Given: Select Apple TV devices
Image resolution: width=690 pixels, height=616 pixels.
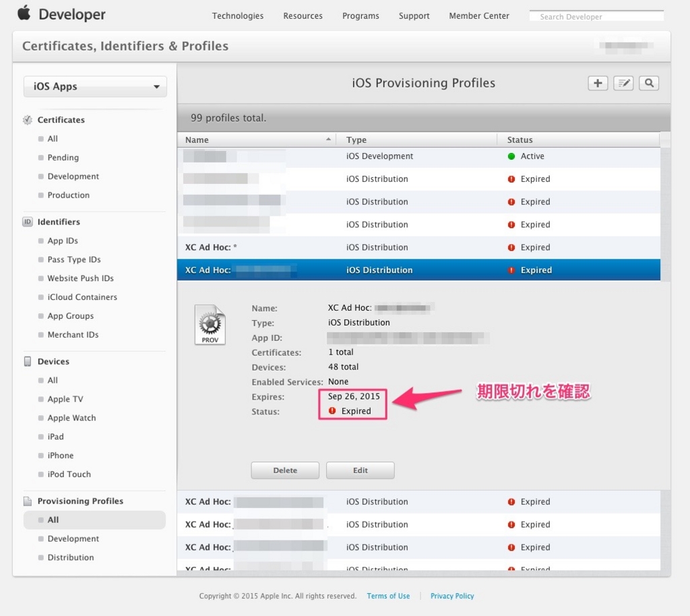Looking at the screenshot, I should click(65, 399).
